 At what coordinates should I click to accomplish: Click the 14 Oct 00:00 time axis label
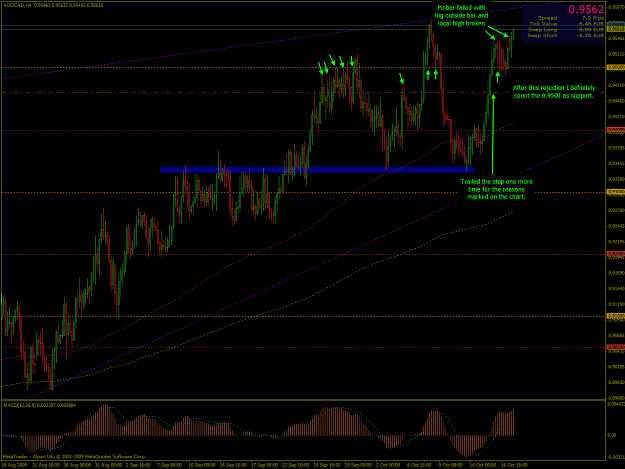point(483,465)
